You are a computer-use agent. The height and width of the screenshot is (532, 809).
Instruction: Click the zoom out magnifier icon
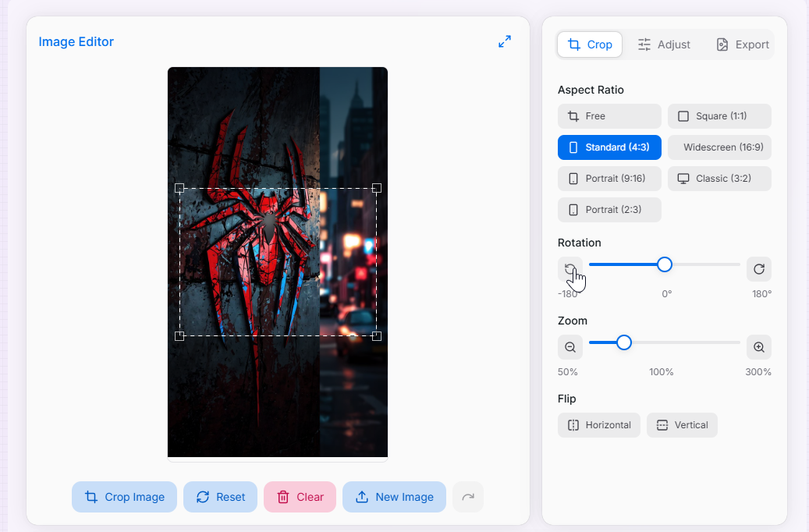point(570,347)
